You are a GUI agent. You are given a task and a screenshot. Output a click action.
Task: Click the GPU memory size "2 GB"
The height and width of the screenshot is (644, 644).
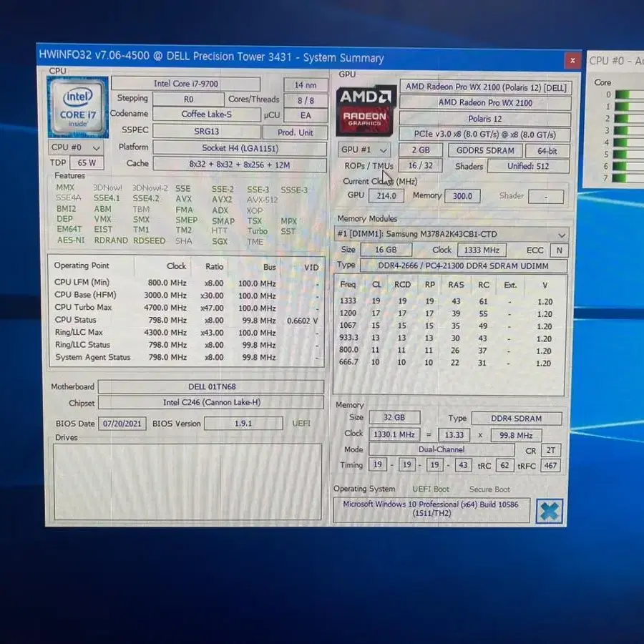(421, 150)
